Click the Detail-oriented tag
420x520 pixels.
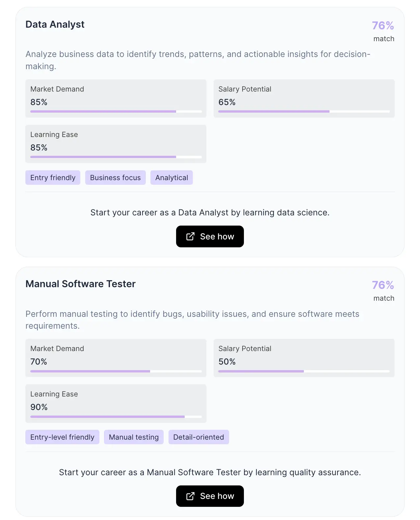[x=198, y=437]
